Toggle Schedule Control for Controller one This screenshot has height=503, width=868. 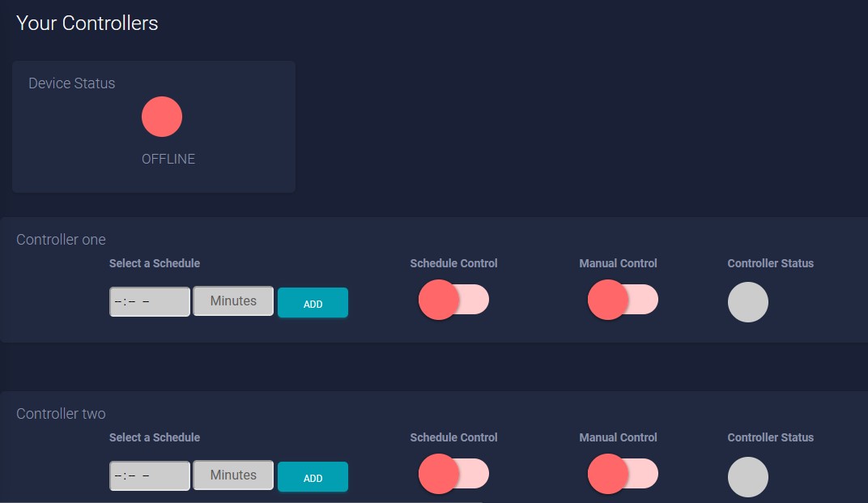[453, 300]
